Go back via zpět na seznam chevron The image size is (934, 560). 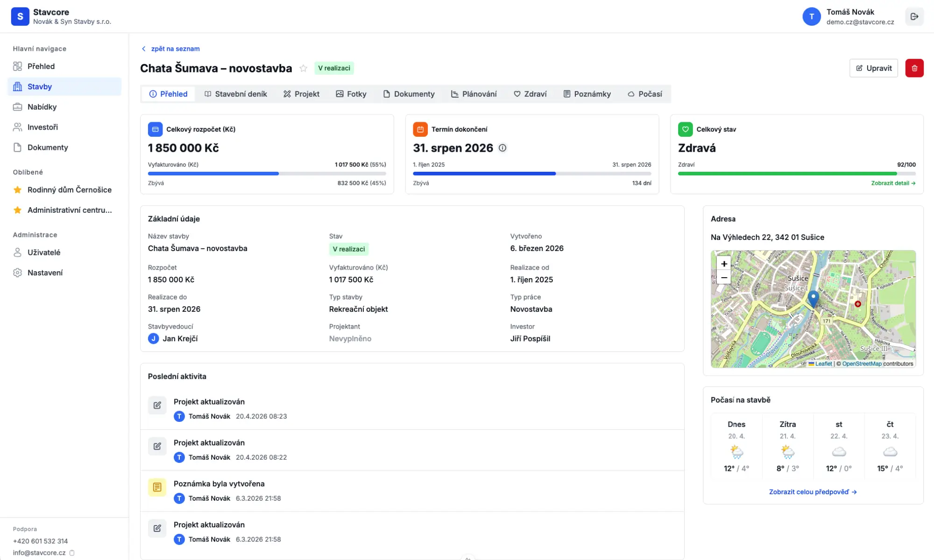coord(144,49)
